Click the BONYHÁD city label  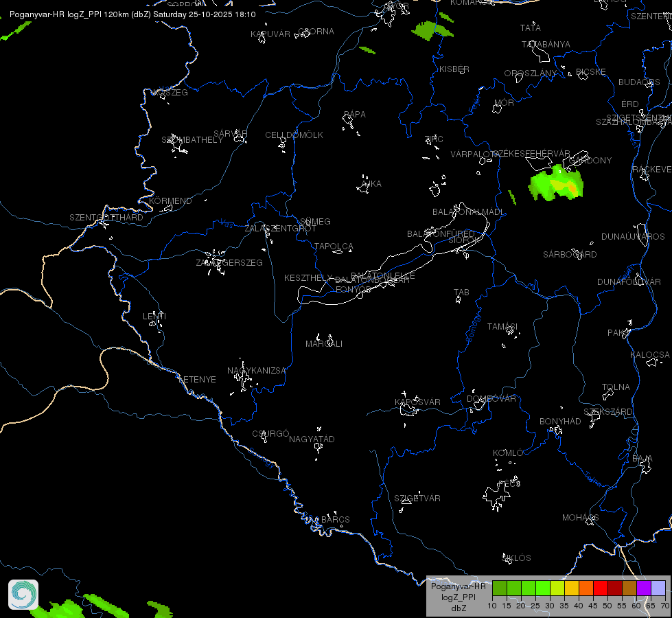click(x=560, y=421)
